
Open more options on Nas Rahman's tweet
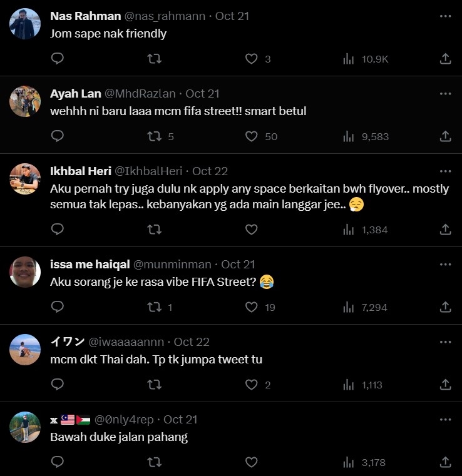click(445, 16)
